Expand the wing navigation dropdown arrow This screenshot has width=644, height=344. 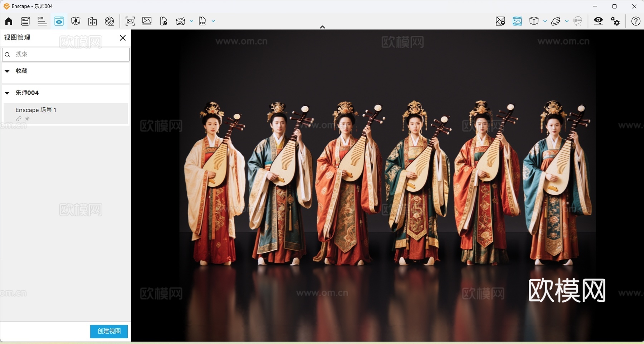click(567, 21)
